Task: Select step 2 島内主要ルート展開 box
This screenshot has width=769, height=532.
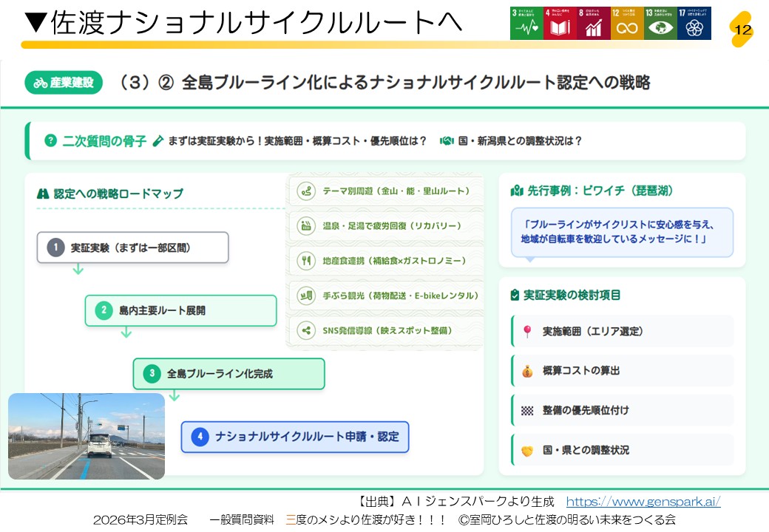Action: tap(180, 310)
